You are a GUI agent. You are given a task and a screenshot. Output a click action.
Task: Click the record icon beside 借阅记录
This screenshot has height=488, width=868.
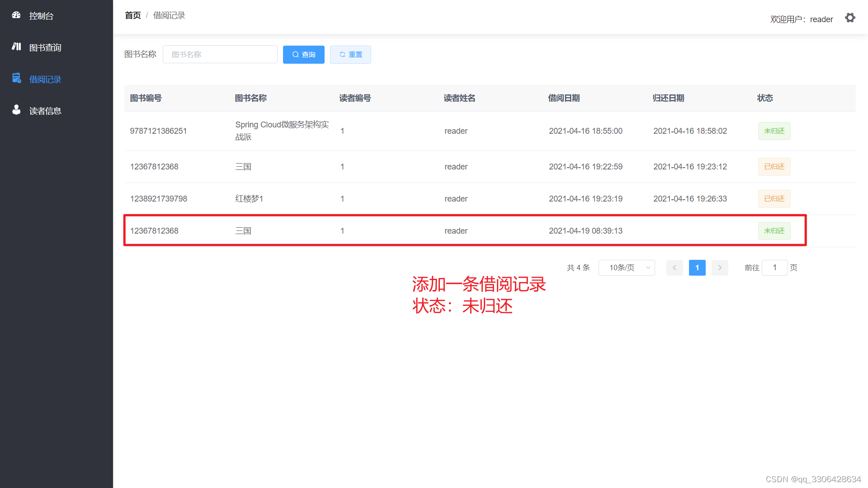(x=17, y=78)
